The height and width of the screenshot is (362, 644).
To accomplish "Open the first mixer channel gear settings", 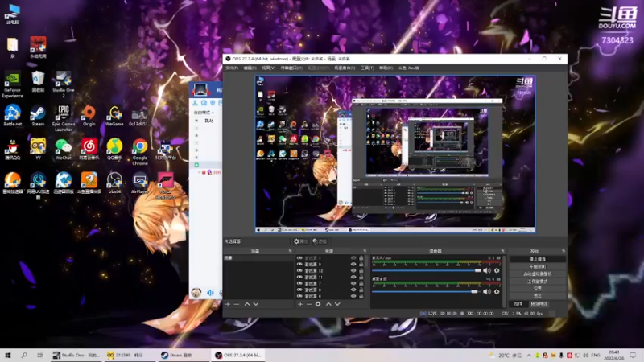I will point(497,270).
